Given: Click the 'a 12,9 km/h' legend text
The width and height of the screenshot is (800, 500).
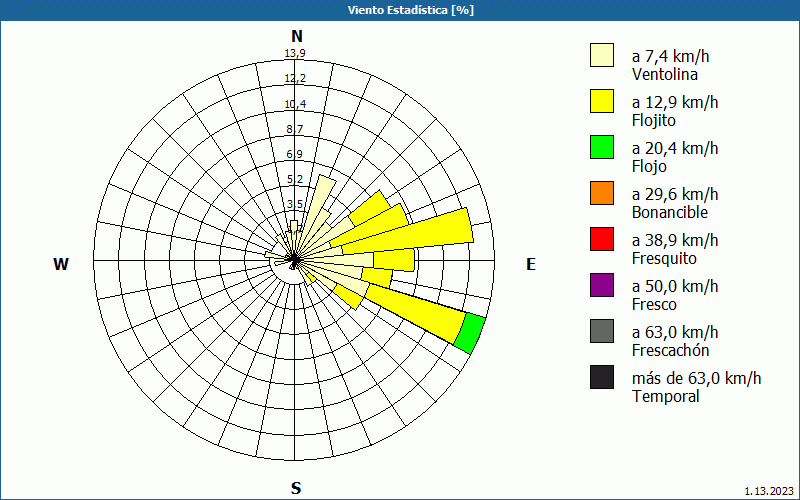Looking at the screenshot, I should (675, 102).
